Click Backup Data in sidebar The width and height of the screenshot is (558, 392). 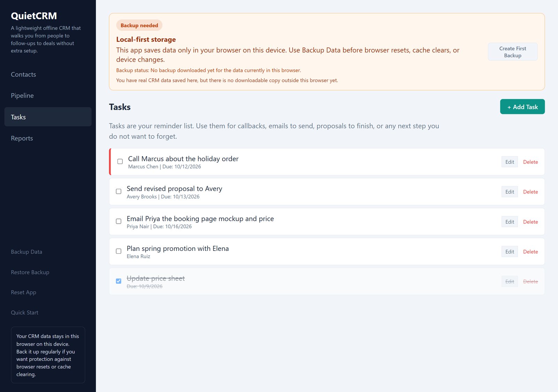click(x=27, y=252)
